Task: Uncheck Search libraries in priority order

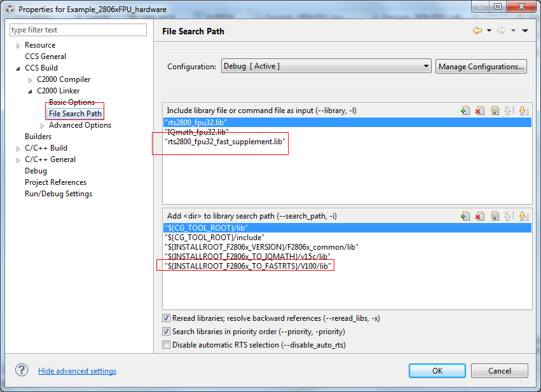Action: click(x=167, y=332)
